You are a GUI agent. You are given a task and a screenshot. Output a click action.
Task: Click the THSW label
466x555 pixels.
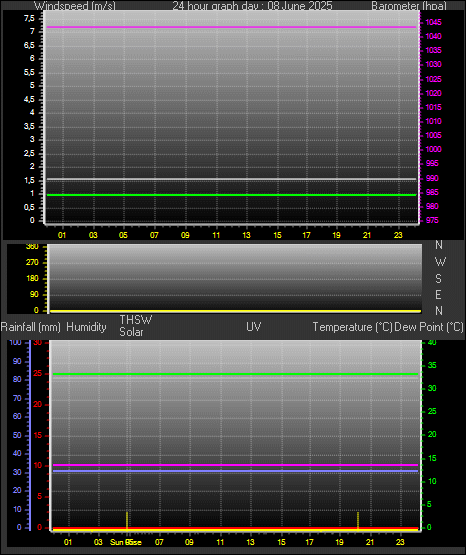pos(136,320)
